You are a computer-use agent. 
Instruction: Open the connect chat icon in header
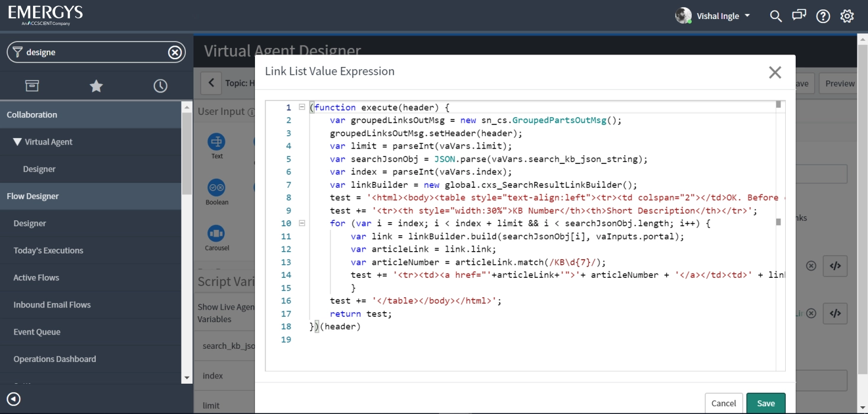pos(799,16)
